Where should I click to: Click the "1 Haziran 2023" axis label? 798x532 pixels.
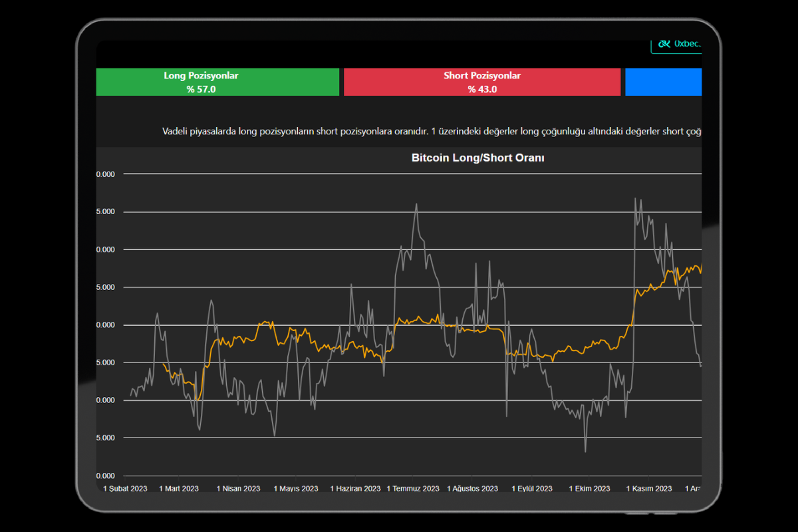click(355, 488)
